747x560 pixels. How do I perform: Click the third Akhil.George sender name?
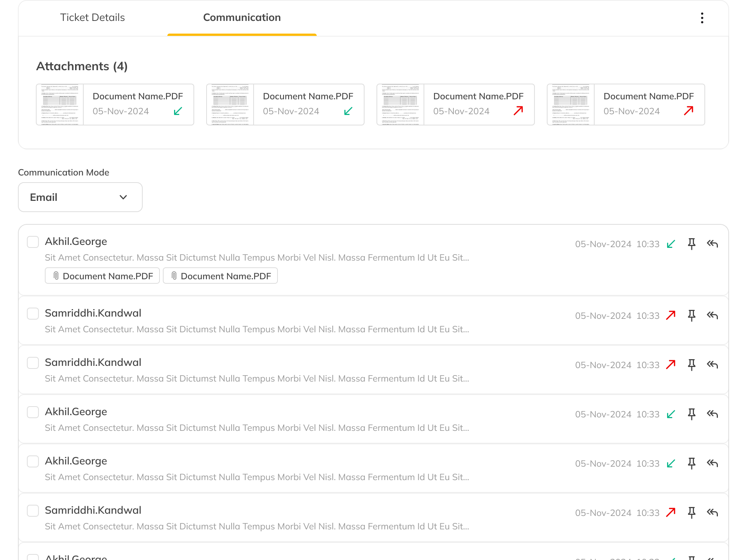click(x=76, y=461)
